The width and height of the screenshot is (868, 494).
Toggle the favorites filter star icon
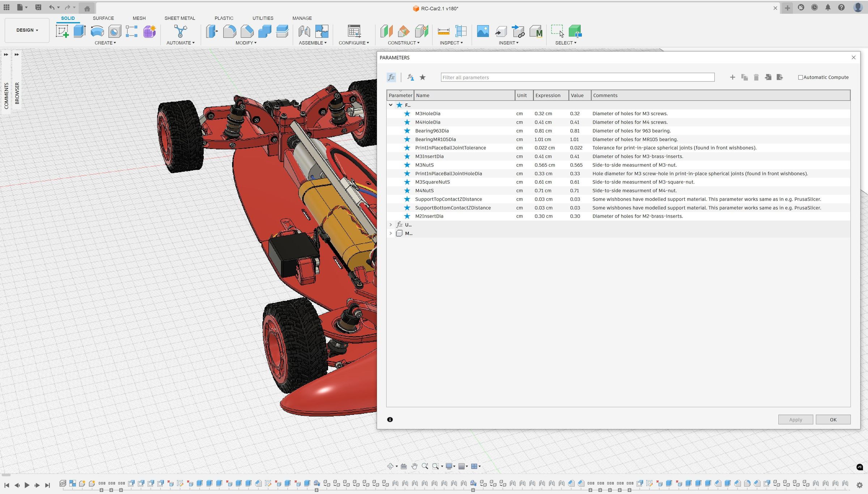(422, 77)
